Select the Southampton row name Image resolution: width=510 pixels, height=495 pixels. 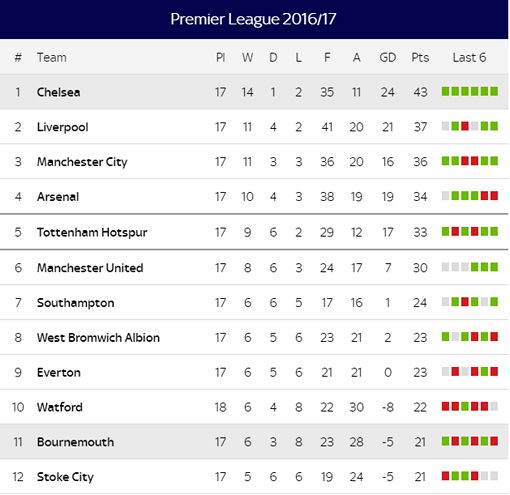(75, 303)
